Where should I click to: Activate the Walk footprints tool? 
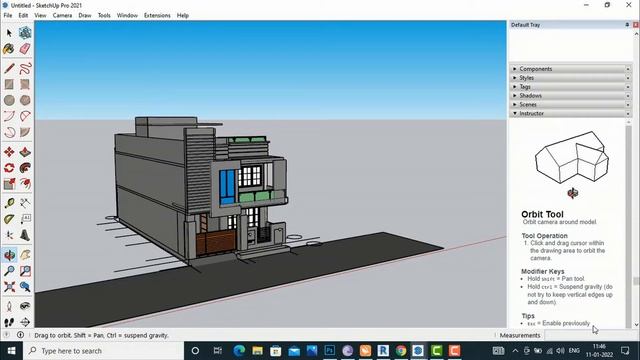9,322
